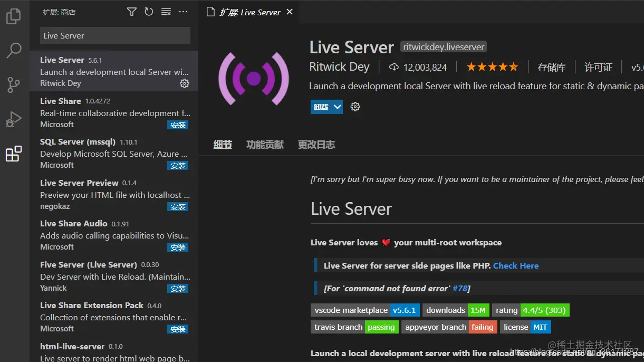Viewport: 644px width, 362px height.
Task: Install Live Share Extension Pack
Action: click(178, 329)
